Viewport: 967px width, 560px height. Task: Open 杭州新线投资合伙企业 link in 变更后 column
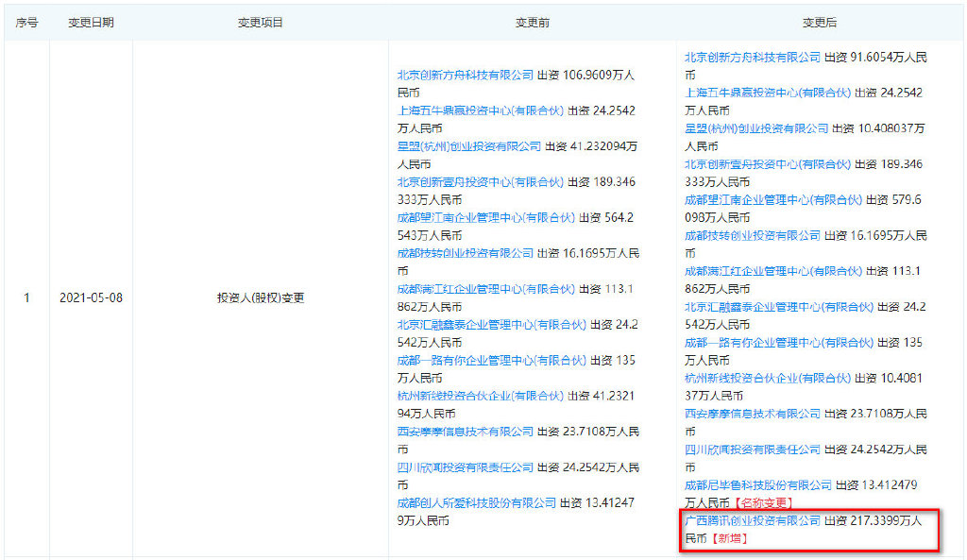(x=768, y=379)
